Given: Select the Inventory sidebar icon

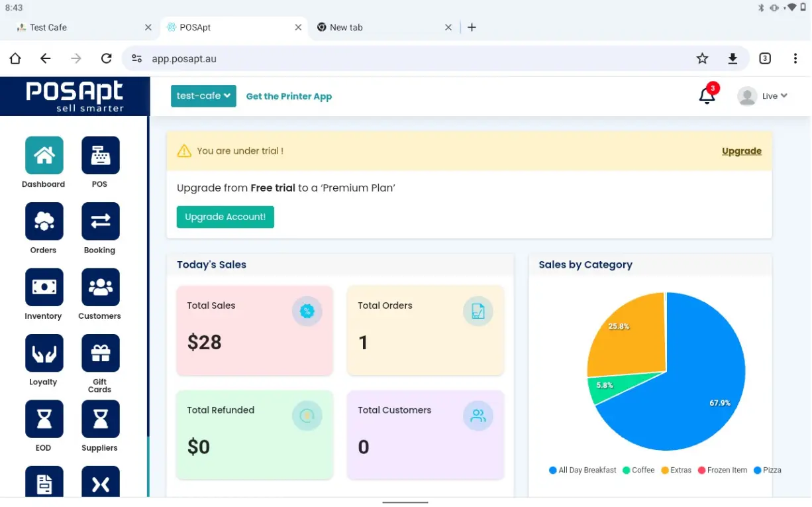Looking at the screenshot, I should (44, 287).
